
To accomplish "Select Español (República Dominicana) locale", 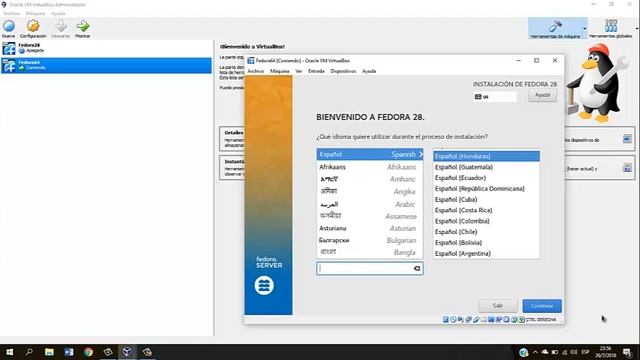I will coord(487,189).
